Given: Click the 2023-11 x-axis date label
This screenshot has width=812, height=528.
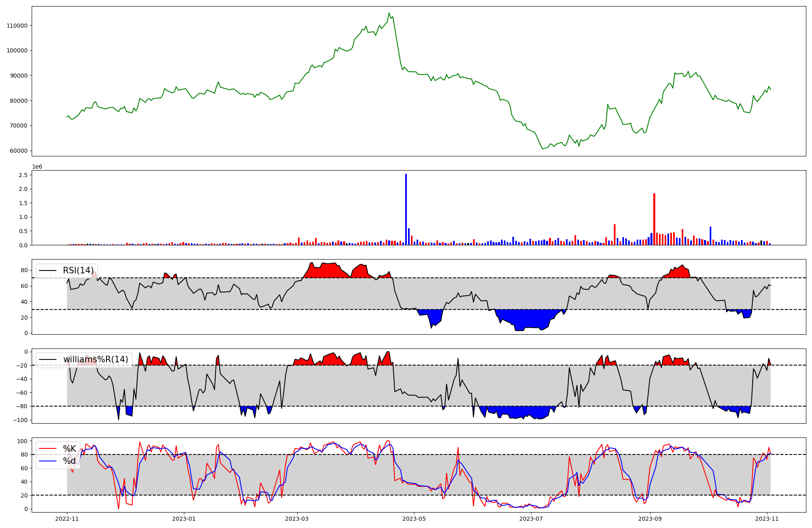Looking at the screenshot, I should [x=767, y=519].
